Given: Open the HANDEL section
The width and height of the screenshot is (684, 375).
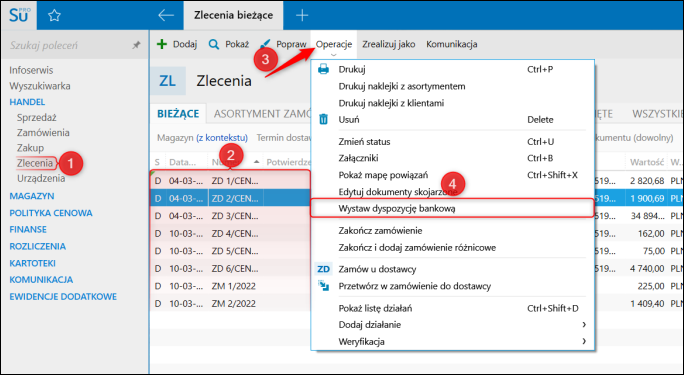Looking at the screenshot, I should pyautogui.click(x=27, y=102).
